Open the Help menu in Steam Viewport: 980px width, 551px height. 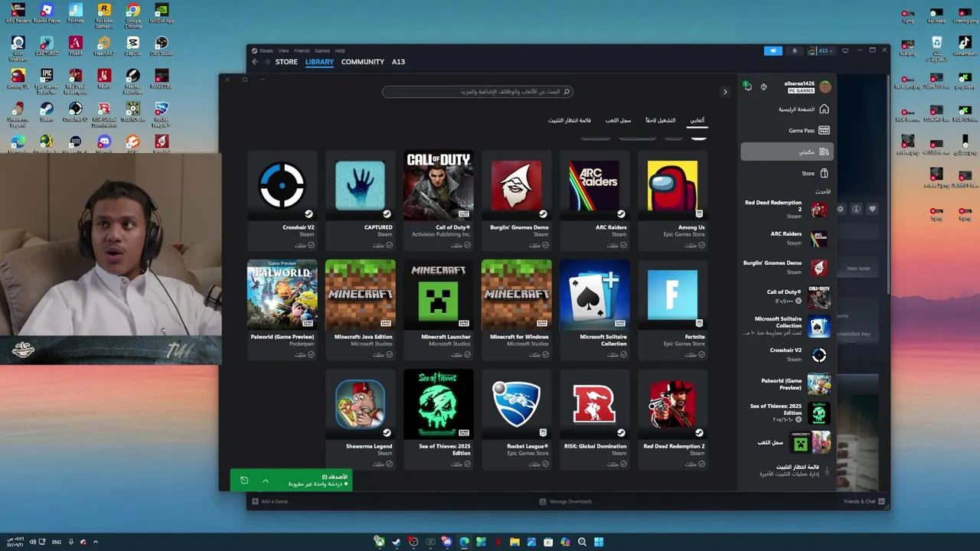(340, 51)
